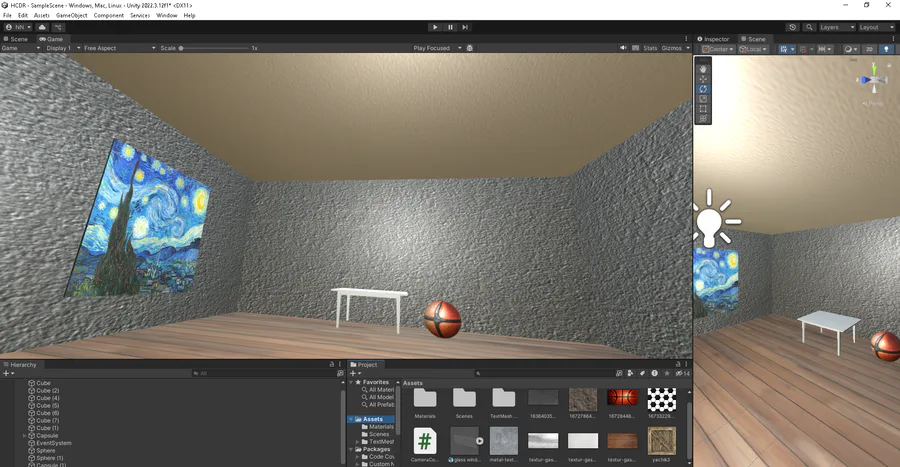Open Hierarchy panel more options menu
This screenshot has height=467, width=900.
click(340, 364)
